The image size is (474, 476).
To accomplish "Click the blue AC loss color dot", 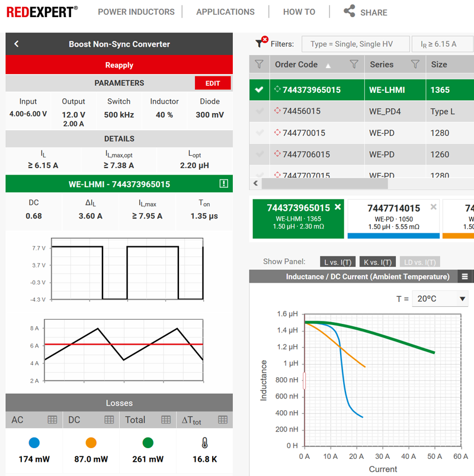I will (34, 443).
